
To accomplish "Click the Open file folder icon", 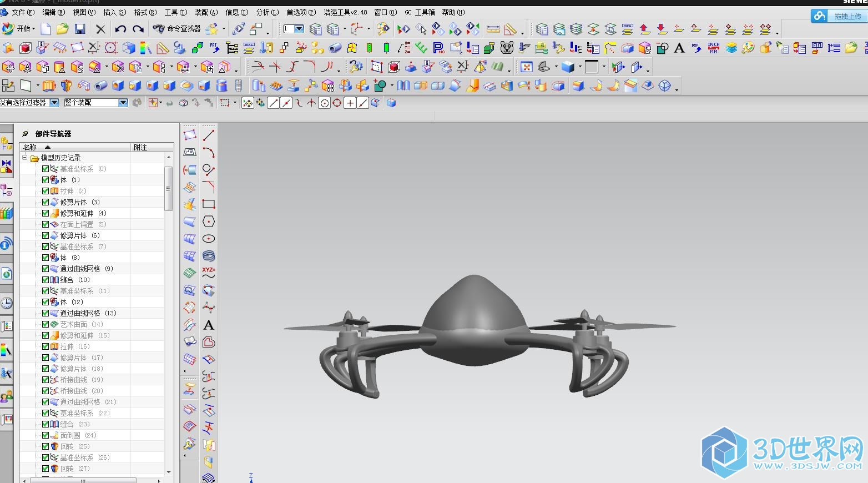I will (63, 29).
